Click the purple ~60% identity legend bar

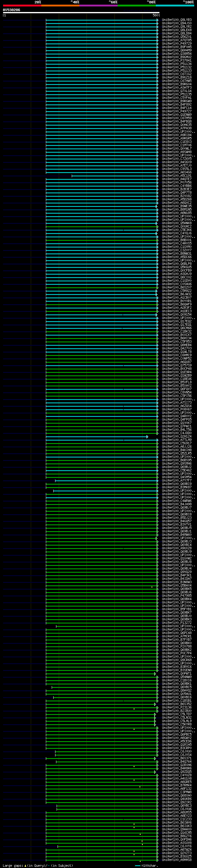click(99, 6)
